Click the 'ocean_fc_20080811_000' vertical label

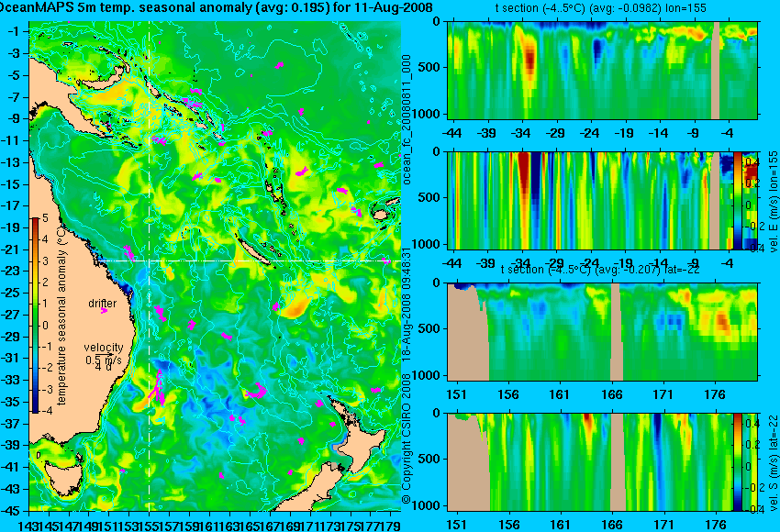click(x=407, y=119)
